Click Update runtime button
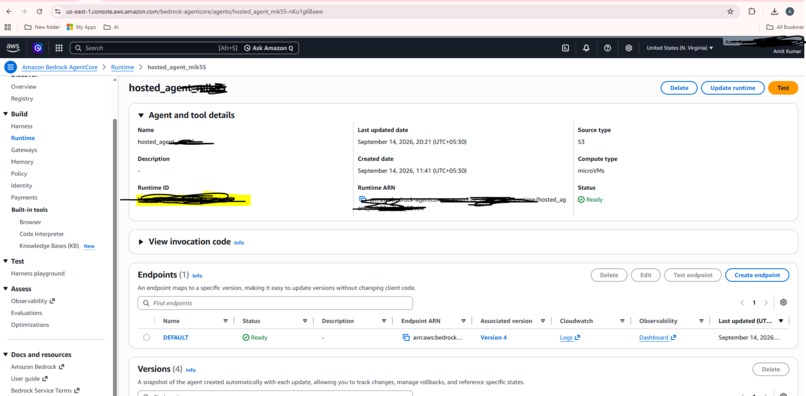The image size is (806, 396). (732, 88)
